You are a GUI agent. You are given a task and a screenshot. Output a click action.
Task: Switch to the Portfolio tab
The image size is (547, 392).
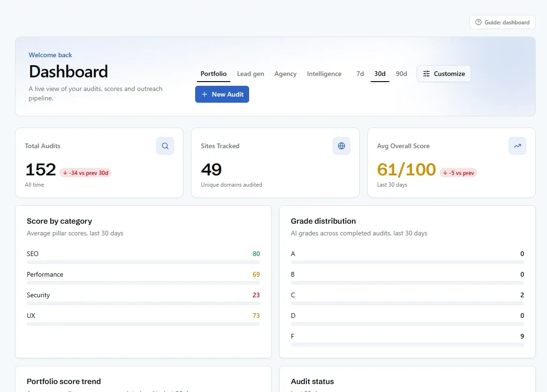point(213,74)
